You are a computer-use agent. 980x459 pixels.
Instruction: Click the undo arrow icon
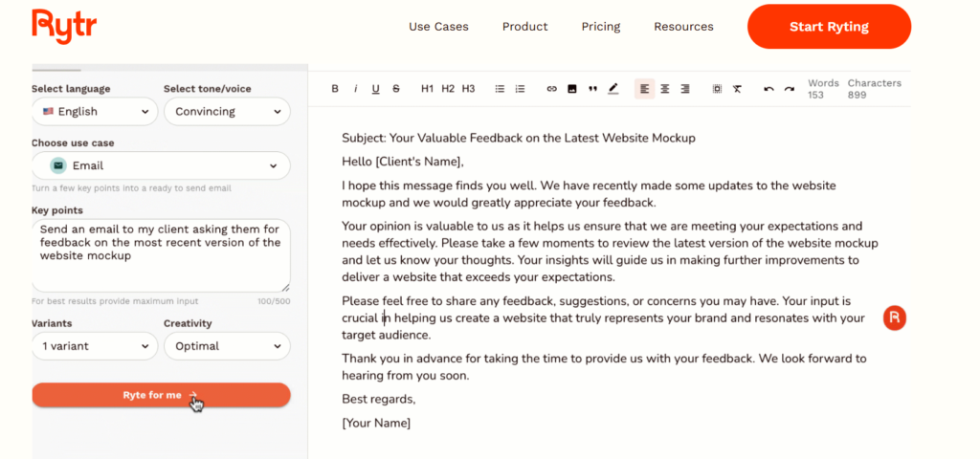pos(768,89)
